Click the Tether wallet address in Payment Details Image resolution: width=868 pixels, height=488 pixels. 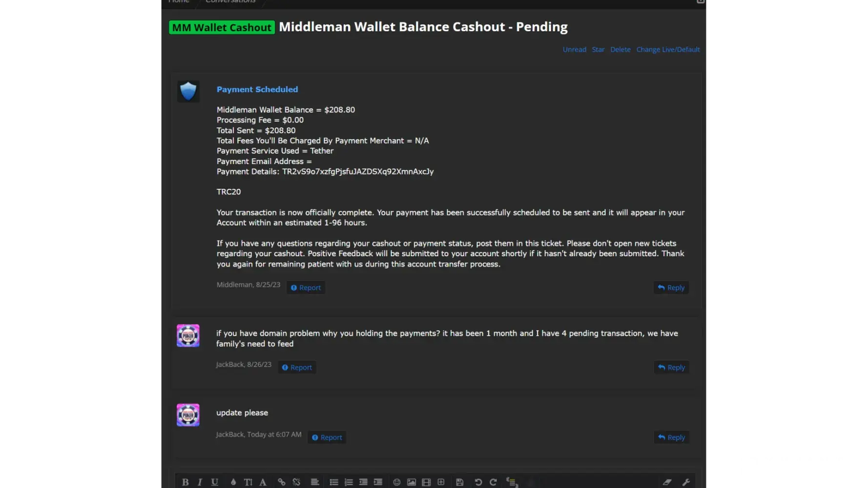(x=358, y=171)
